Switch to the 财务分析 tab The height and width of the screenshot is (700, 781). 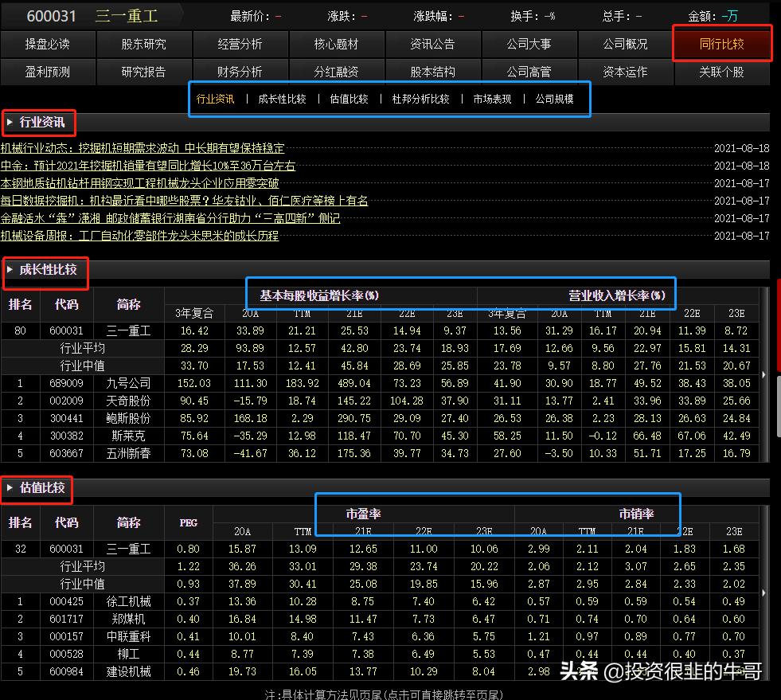240,72
